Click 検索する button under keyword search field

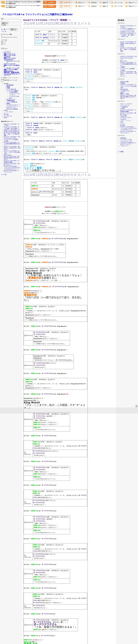pyautogui.click(x=5, y=23)
